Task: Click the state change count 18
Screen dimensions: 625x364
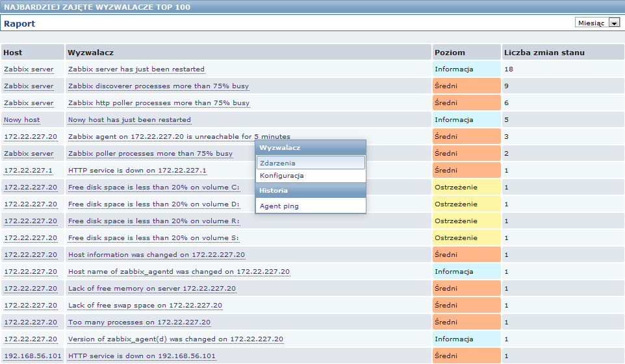Action: [x=509, y=69]
